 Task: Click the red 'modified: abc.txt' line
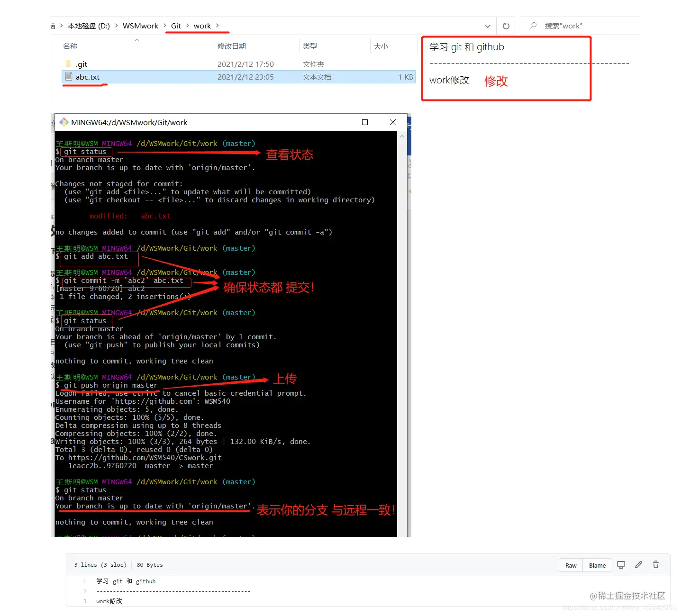[130, 216]
